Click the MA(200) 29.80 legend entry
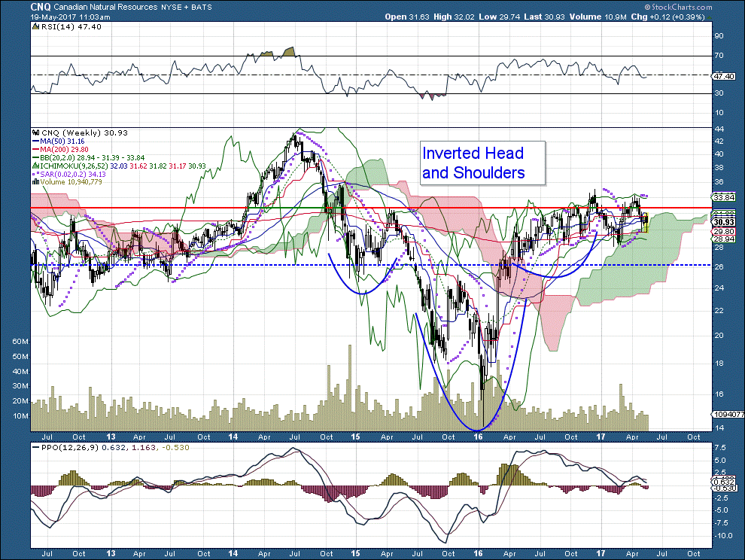 (x=65, y=150)
